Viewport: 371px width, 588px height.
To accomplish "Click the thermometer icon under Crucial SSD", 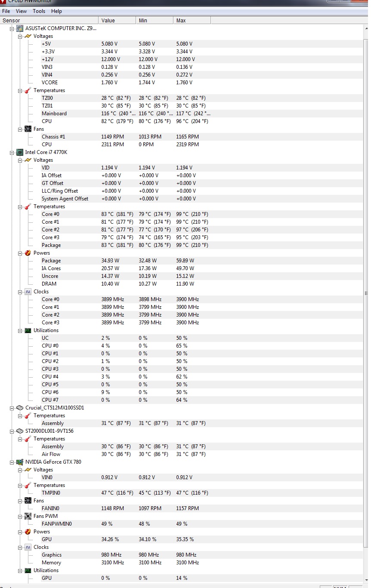I will coord(28,416).
